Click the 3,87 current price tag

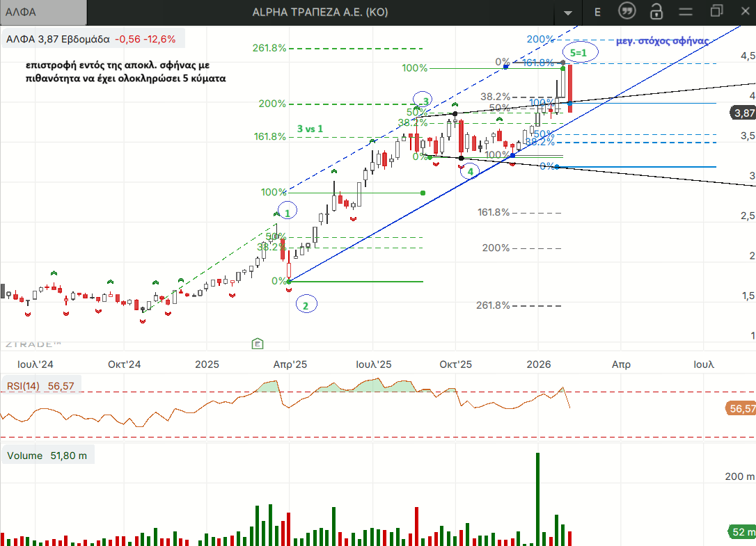coord(741,113)
